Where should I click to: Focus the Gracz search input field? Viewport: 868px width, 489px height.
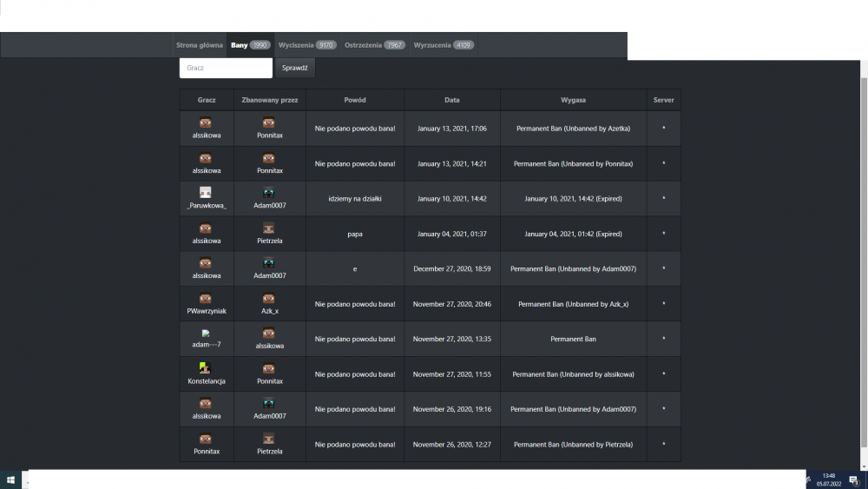[226, 68]
